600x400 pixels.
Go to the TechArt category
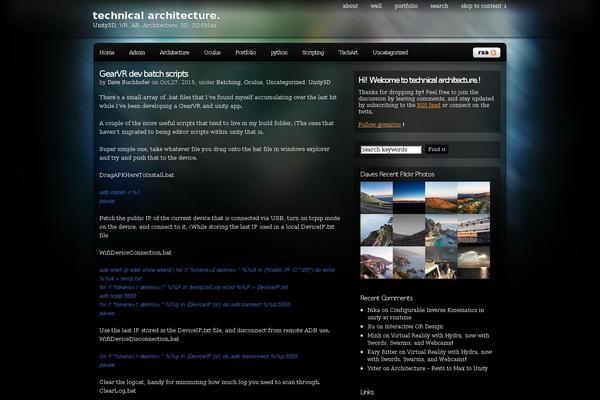pyautogui.click(x=348, y=52)
